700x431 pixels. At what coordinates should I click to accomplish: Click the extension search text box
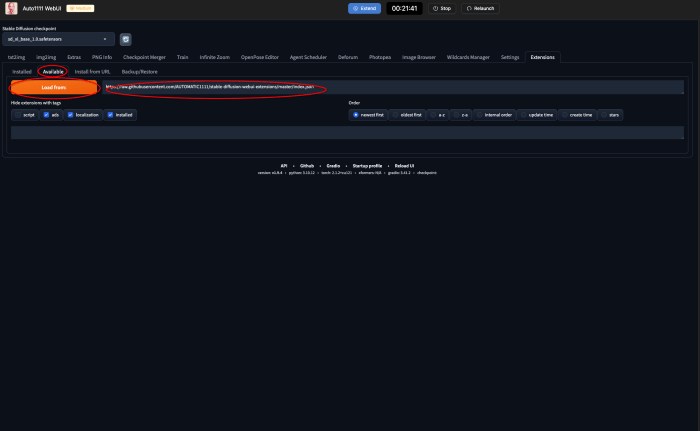point(347,132)
